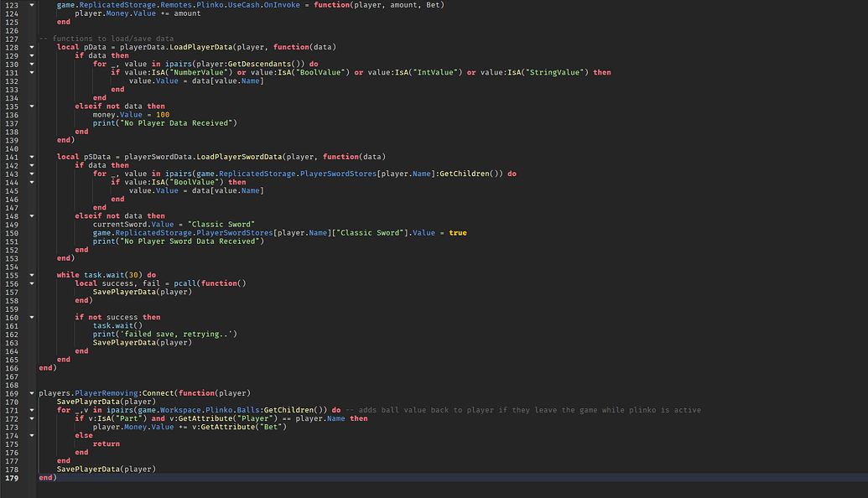Collapse the pcall function on line 156
This screenshot has width=868, height=498.
coord(30,283)
